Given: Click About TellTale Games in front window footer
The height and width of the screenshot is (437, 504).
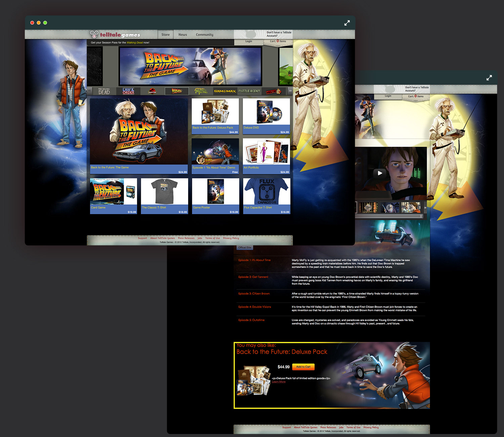Looking at the screenshot, I should point(163,238).
